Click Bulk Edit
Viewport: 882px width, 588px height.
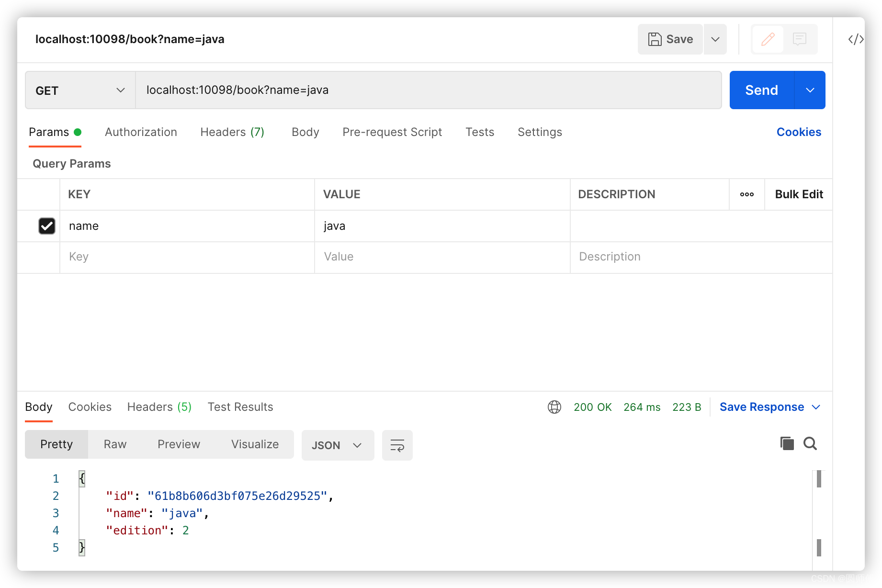[x=799, y=194]
